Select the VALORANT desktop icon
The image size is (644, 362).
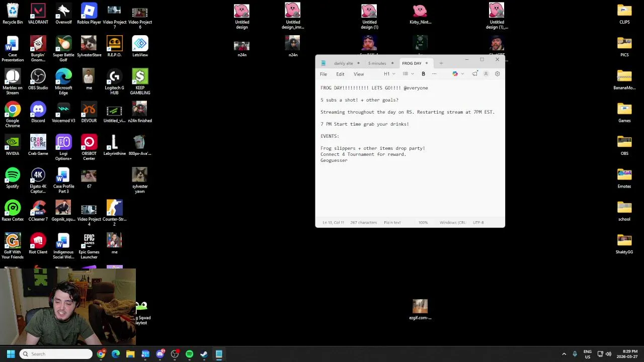38,14
